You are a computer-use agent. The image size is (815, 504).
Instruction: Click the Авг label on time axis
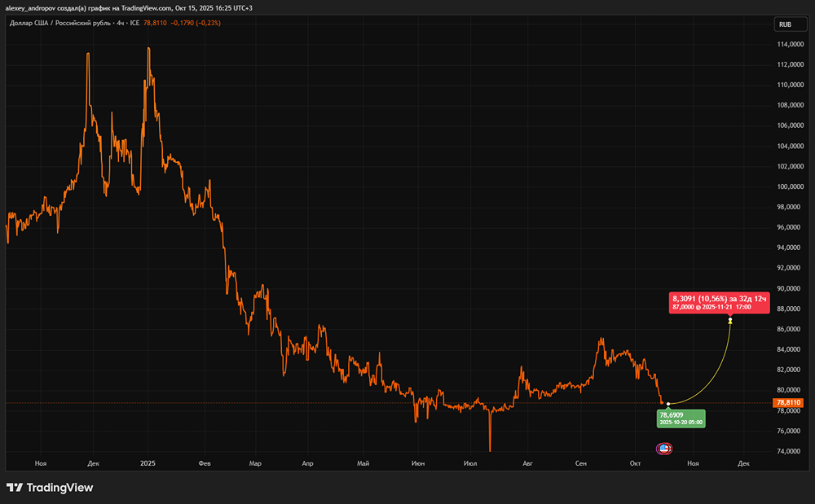pos(527,463)
